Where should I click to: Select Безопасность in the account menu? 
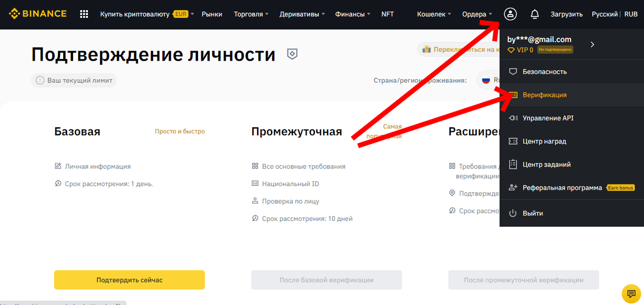[x=572, y=71]
